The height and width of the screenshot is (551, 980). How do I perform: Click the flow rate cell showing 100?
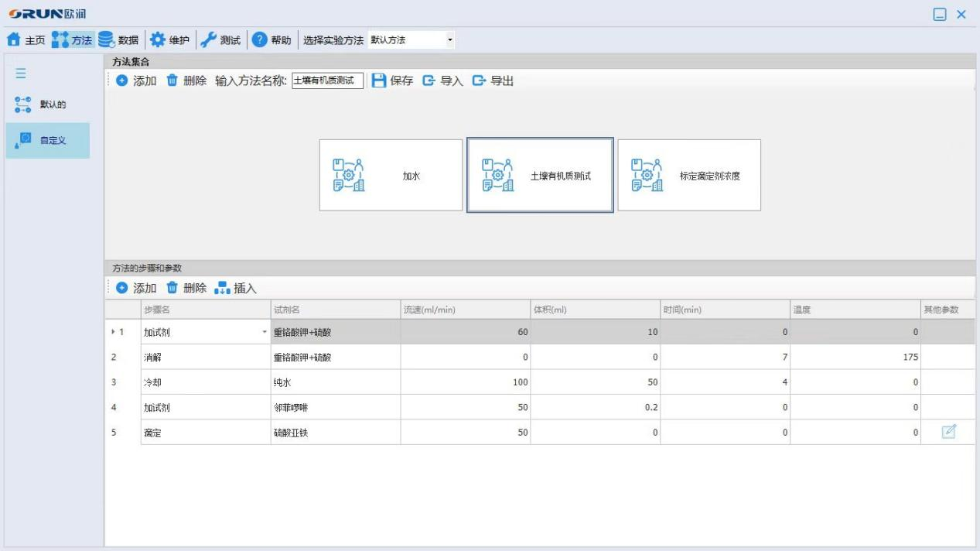point(466,382)
